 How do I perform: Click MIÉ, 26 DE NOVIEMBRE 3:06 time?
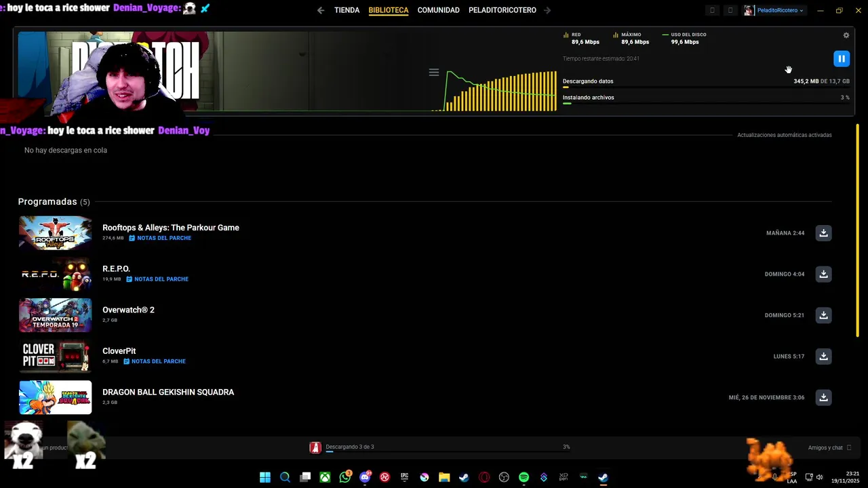767,398
